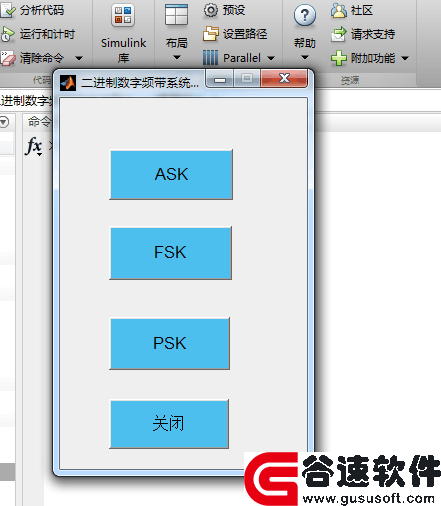
Task: Click the fx function browser icon
Action: [34, 146]
